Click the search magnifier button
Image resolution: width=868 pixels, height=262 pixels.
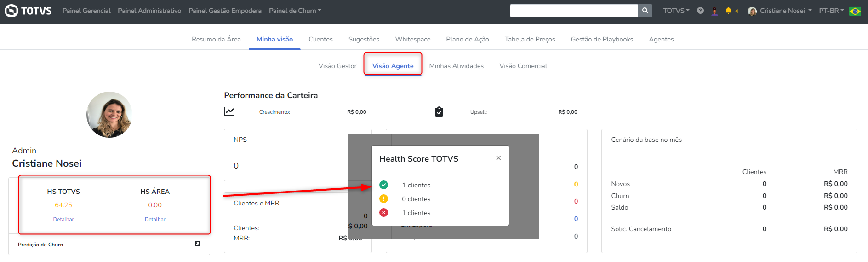click(645, 11)
